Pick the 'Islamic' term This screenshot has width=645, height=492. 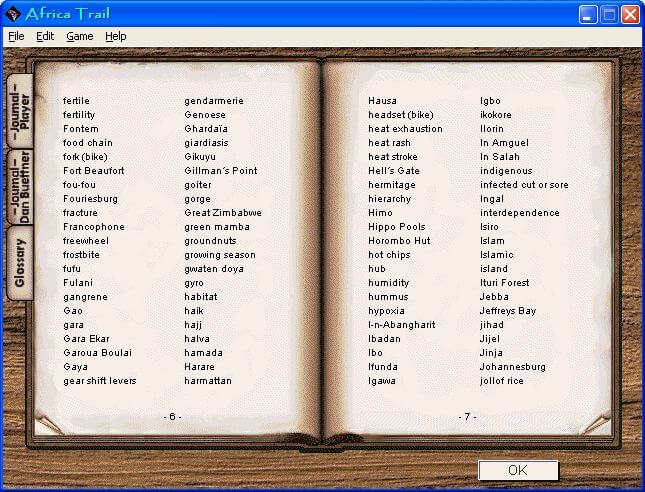tap(497, 255)
